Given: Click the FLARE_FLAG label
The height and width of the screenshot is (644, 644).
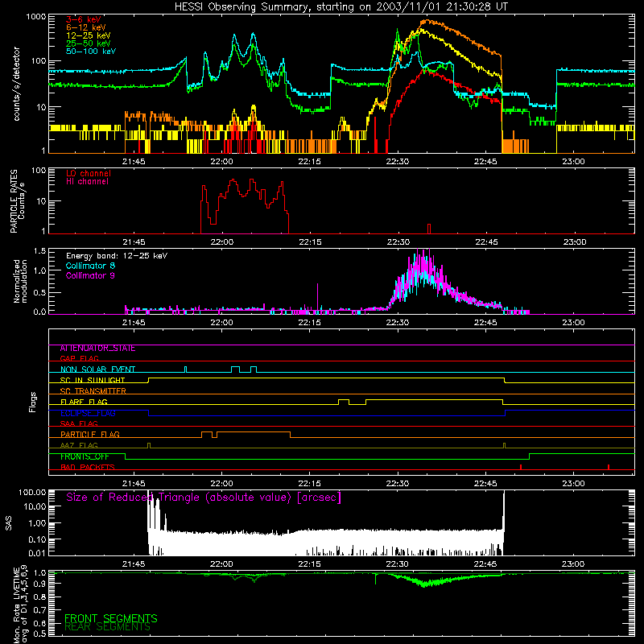Looking at the screenshot, I should (84, 402).
